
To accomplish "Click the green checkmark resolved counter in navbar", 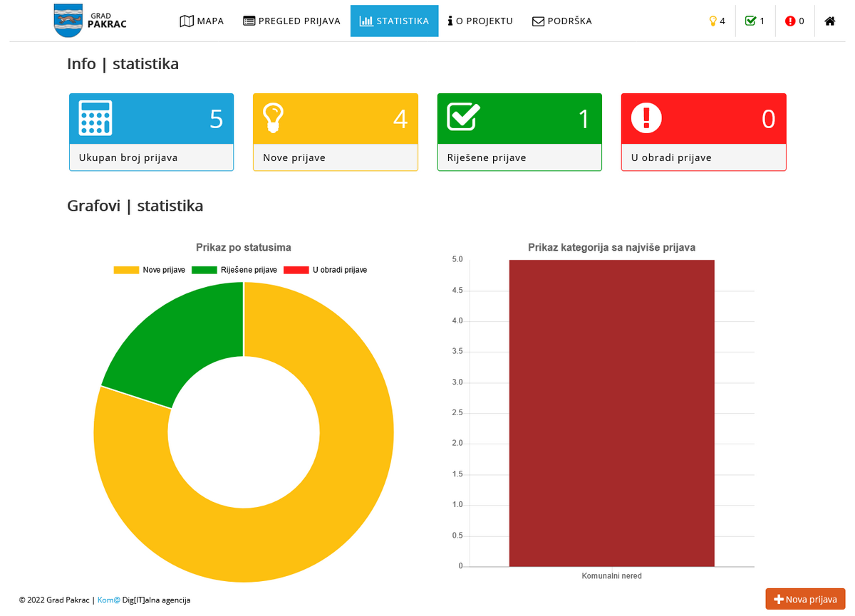I will click(755, 21).
